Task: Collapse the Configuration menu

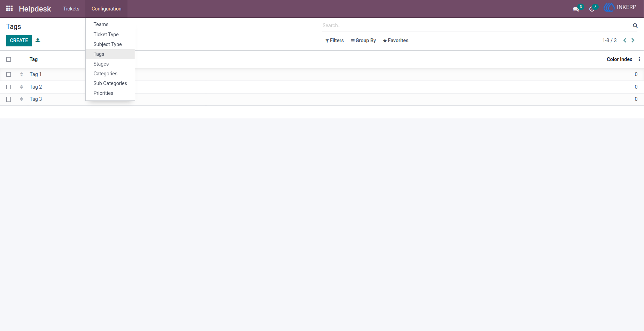Action: click(106, 9)
